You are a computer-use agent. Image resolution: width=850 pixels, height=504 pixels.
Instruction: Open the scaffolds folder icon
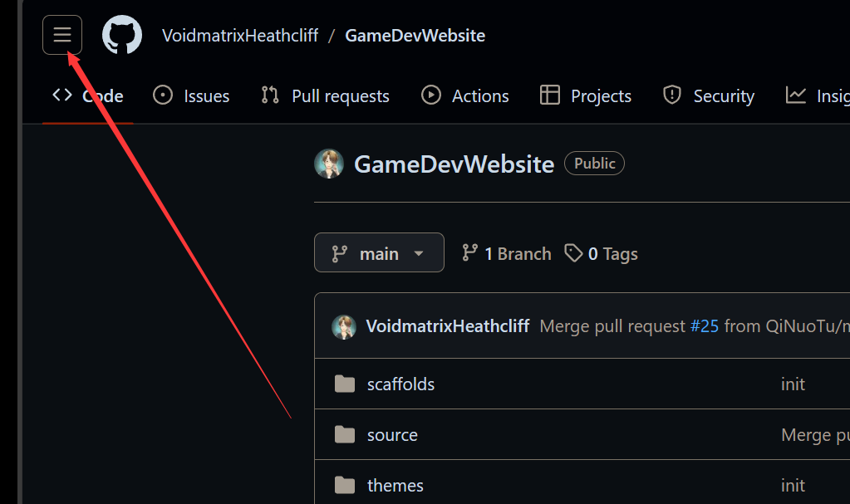(345, 384)
